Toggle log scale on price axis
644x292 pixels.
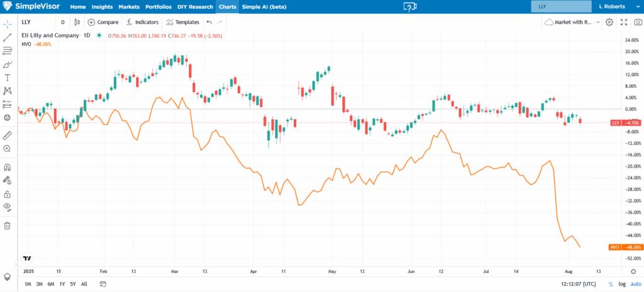tap(622, 284)
